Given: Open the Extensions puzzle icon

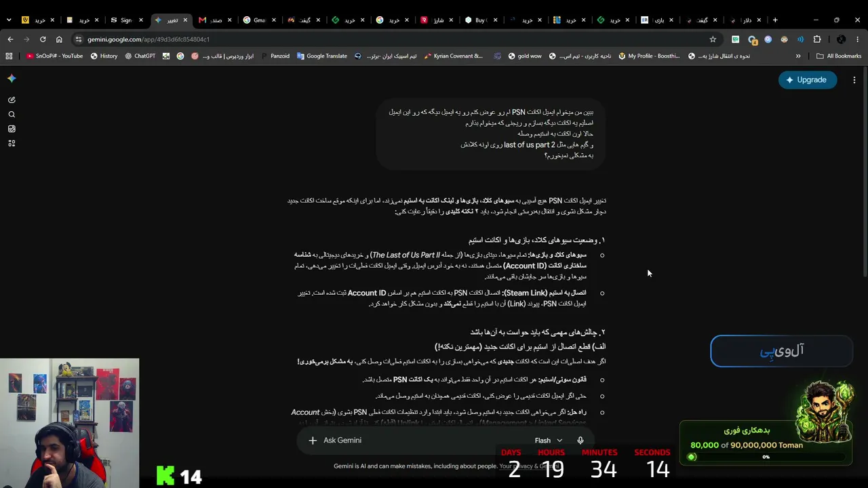Looking at the screenshot, I should [817, 39].
